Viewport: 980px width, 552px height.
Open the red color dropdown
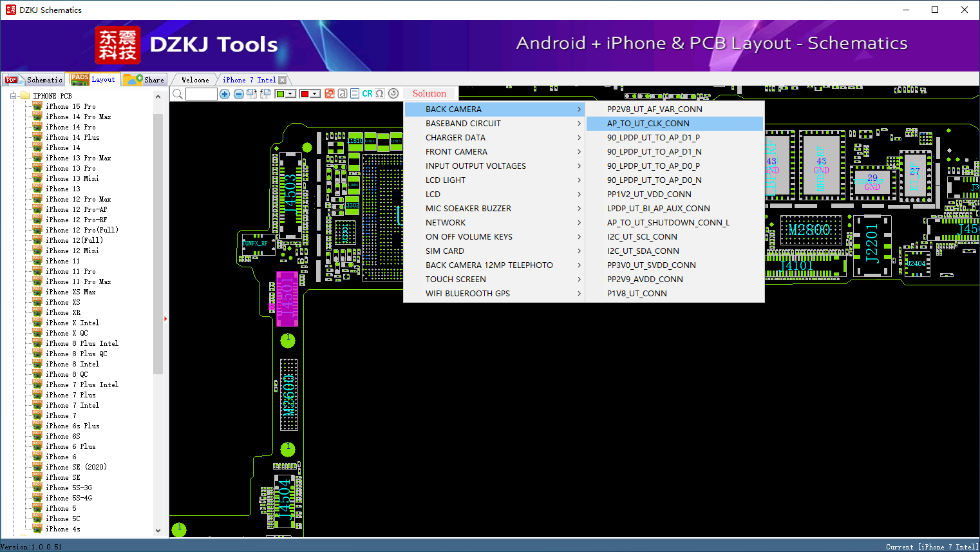[315, 94]
